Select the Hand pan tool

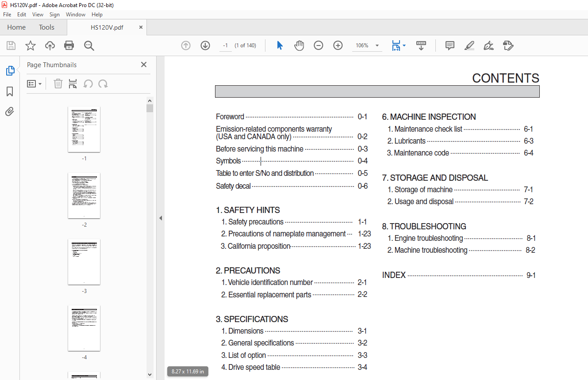pos(299,46)
